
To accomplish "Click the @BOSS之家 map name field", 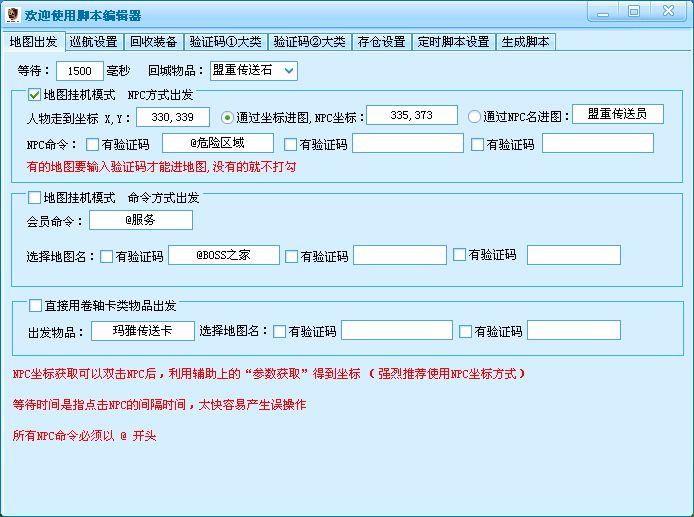I will (224, 255).
